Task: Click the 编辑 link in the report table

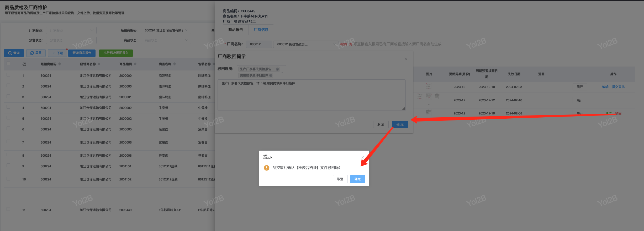Action: [x=605, y=87]
